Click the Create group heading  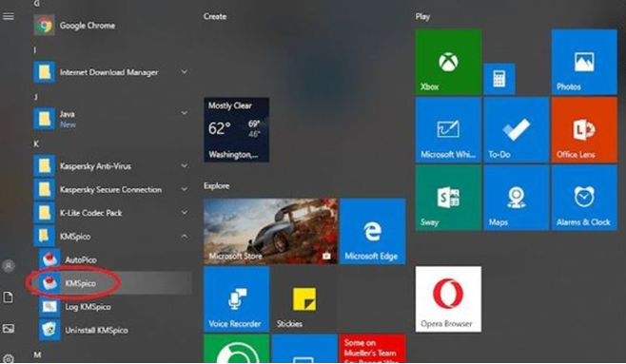215,16
